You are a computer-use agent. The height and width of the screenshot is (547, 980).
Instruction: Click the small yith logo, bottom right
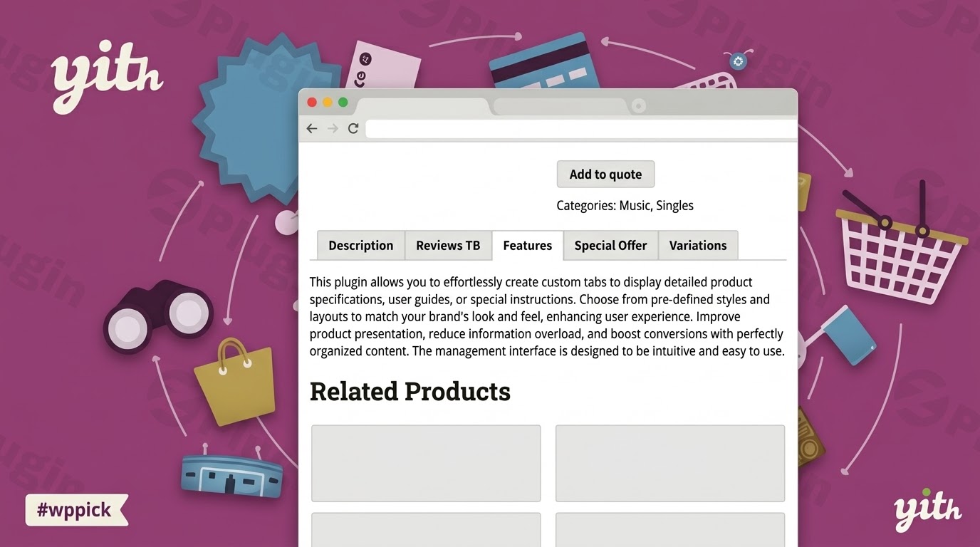point(927,509)
